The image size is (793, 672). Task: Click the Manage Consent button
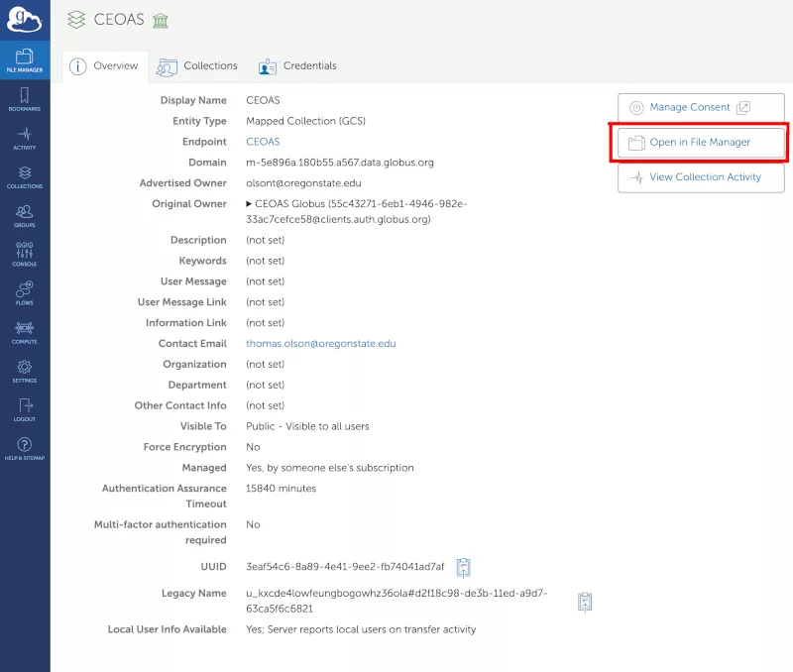pos(701,107)
